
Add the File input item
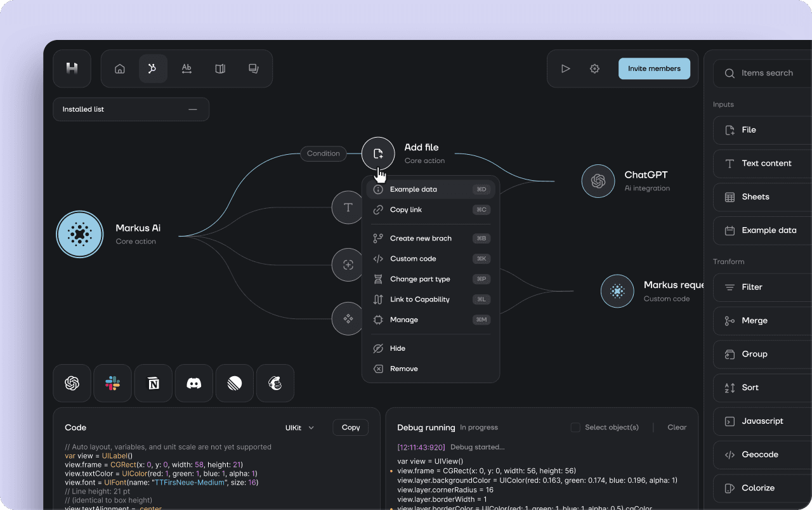point(763,130)
